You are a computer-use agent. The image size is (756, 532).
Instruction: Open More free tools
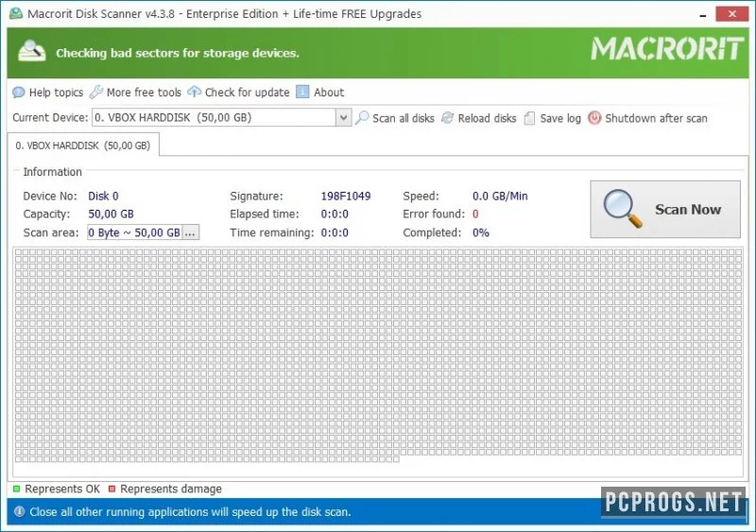click(x=144, y=92)
